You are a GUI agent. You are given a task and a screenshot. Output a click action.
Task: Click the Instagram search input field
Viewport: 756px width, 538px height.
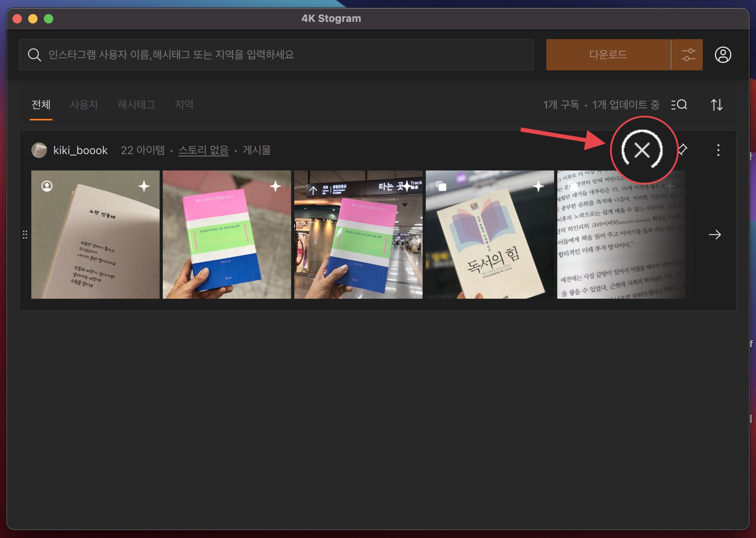(274, 55)
